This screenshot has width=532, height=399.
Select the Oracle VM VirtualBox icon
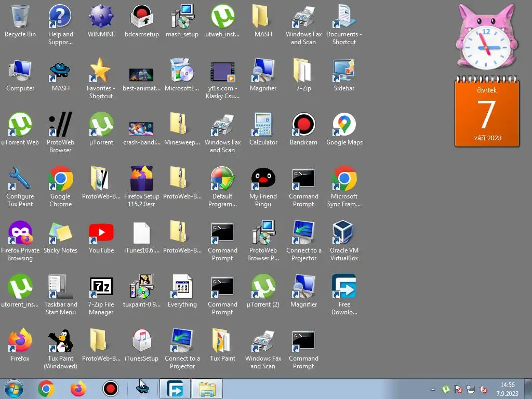344,232
